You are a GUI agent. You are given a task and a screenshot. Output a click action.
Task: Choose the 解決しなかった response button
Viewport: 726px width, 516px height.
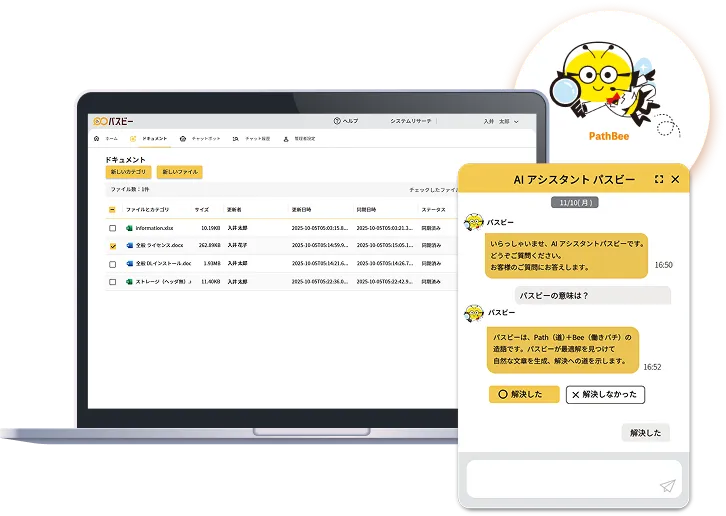[605, 394]
